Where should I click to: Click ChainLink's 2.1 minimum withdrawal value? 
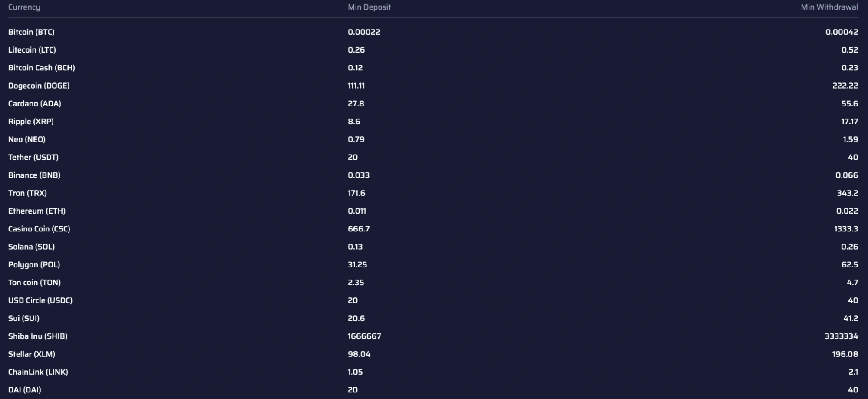[x=853, y=372]
